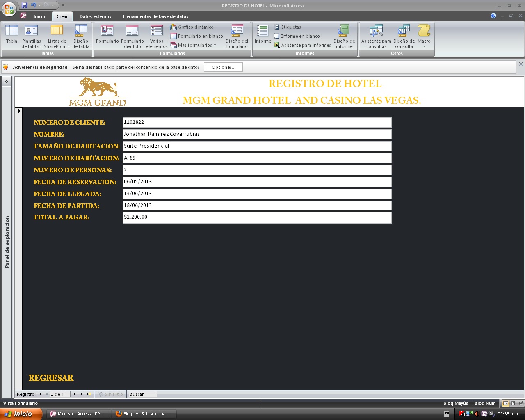Go to the last record
The height and width of the screenshot is (420, 525).
[82, 394]
